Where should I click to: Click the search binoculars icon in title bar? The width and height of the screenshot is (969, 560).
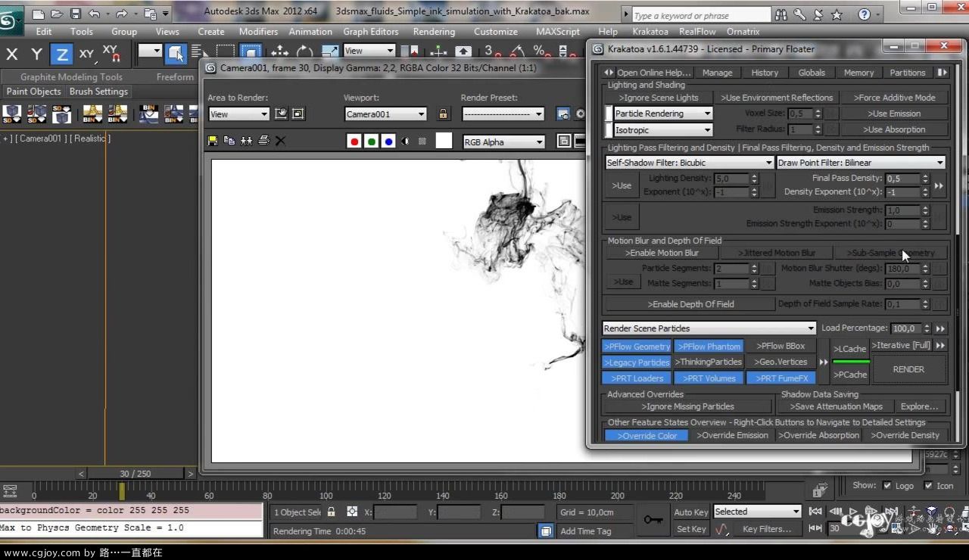coord(781,14)
